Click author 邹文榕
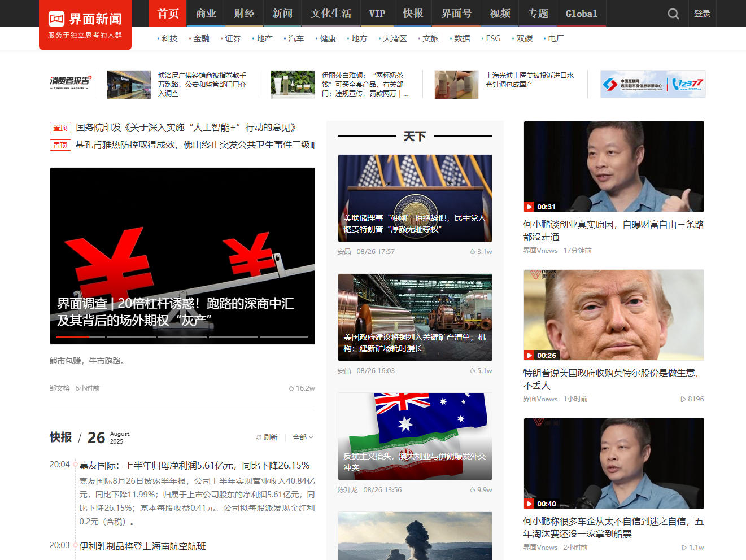The width and height of the screenshot is (746, 560). coord(59,388)
